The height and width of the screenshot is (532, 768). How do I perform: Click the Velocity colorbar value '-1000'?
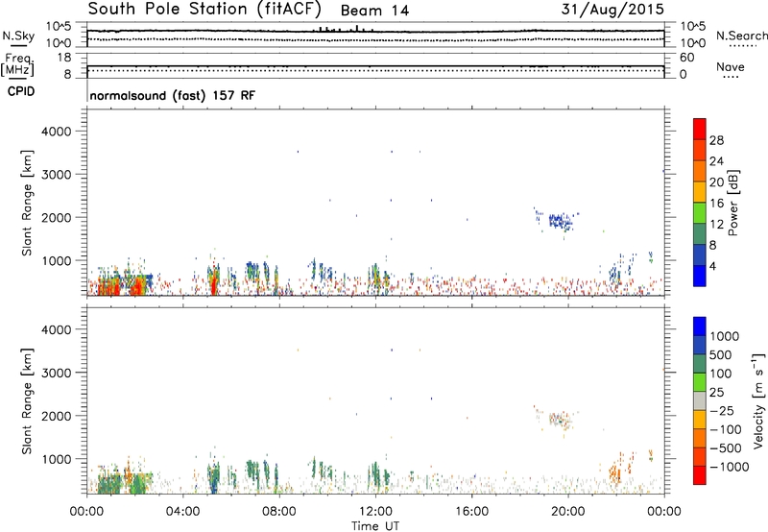(729, 467)
